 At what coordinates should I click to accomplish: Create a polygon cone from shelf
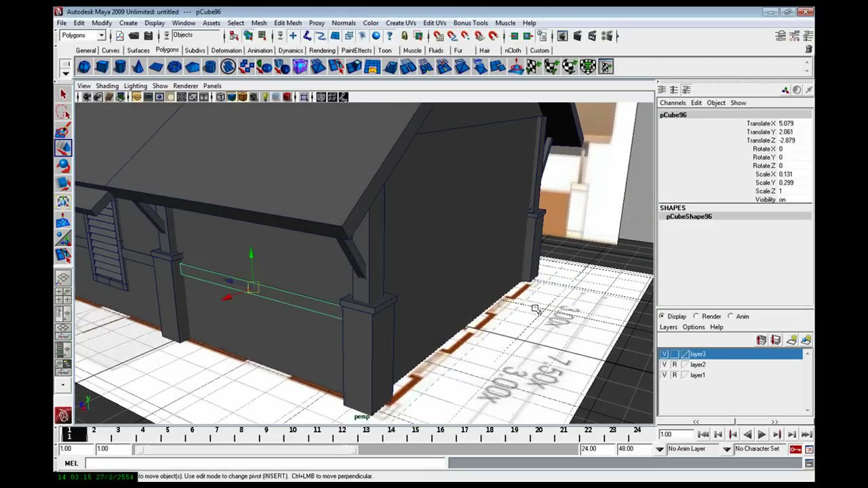[x=138, y=66]
